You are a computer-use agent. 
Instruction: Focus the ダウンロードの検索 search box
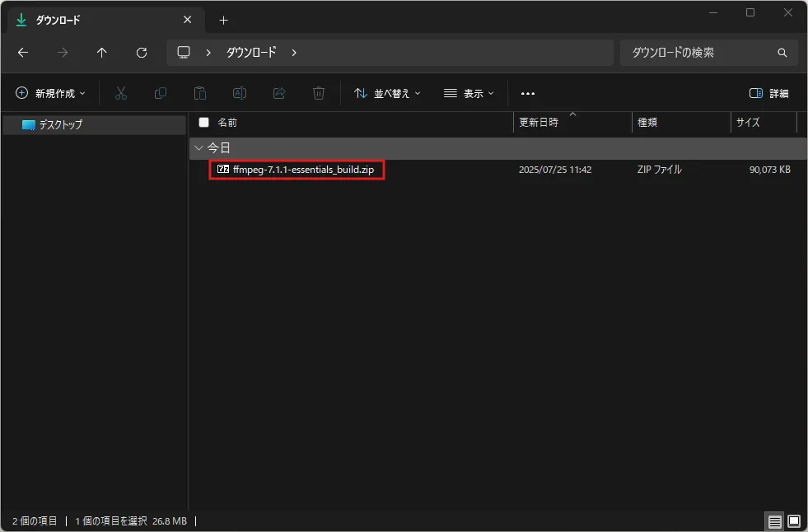pos(708,53)
